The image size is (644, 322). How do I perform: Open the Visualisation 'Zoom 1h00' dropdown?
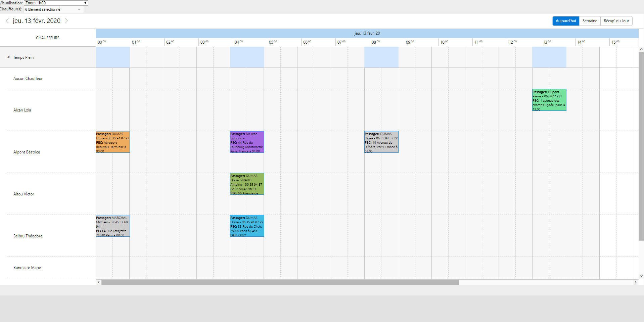(x=55, y=3)
